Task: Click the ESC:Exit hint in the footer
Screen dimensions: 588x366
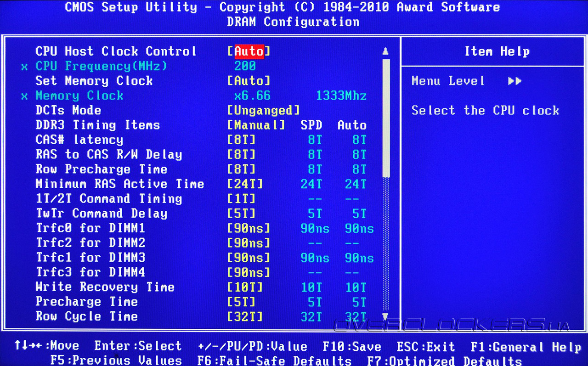Action: point(426,346)
